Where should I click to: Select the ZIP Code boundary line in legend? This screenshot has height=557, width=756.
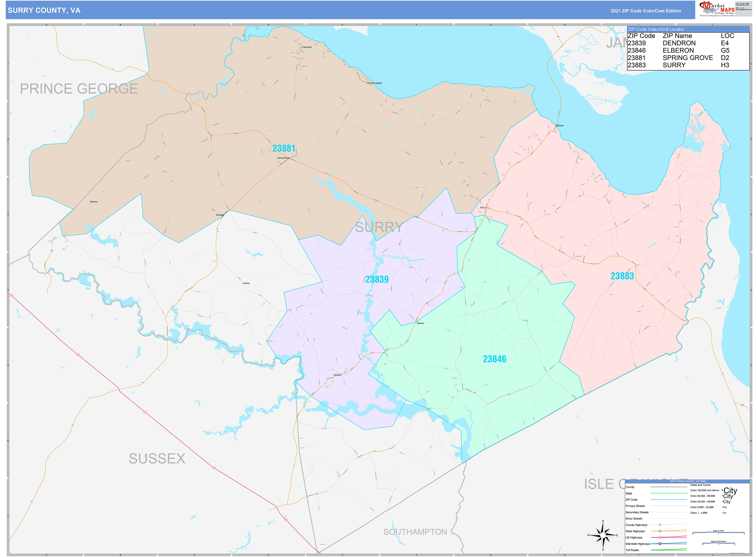coord(669,499)
